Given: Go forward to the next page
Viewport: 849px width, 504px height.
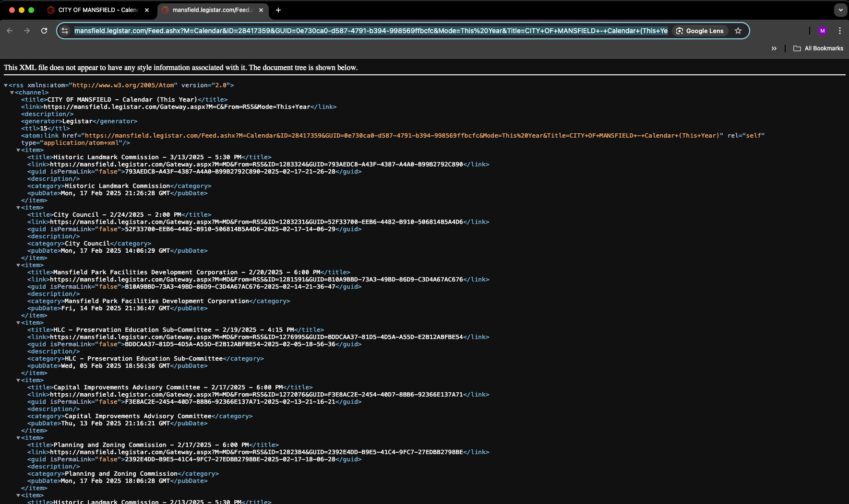Looking at the screenshot, I should [x=27, y=31].
